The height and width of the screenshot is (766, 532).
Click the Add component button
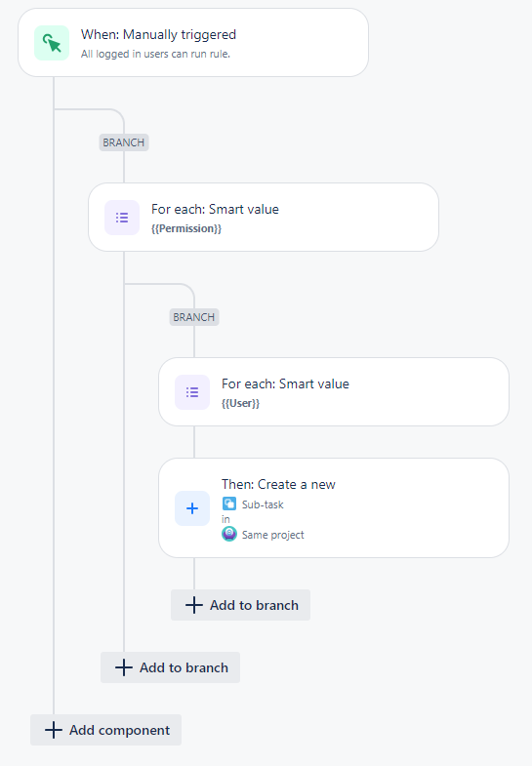[106, 730]
